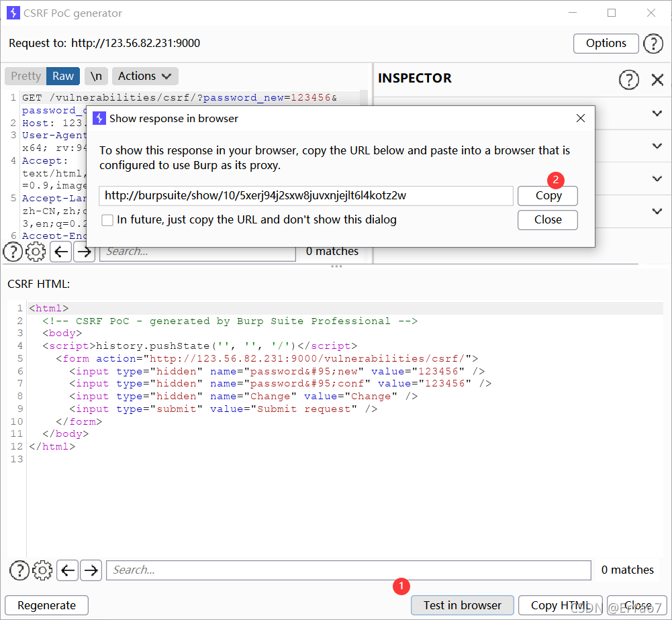Click the INSPECTOR heading

[414, 78]
